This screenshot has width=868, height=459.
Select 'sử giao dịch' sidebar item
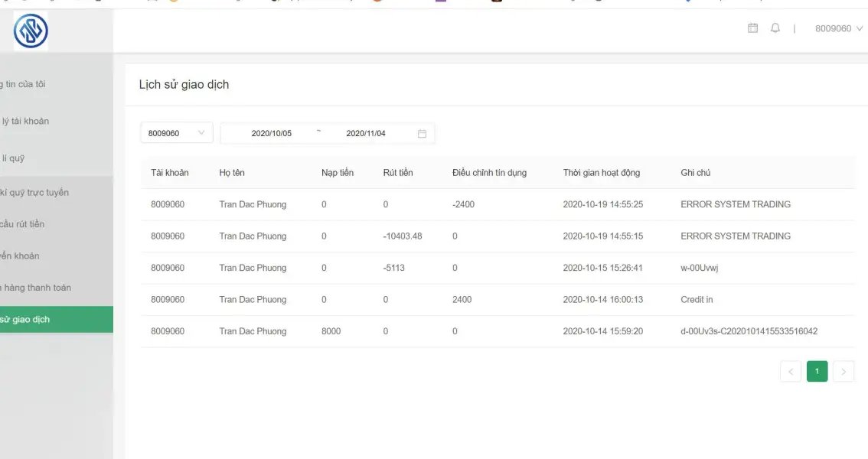tap(25, 320)
